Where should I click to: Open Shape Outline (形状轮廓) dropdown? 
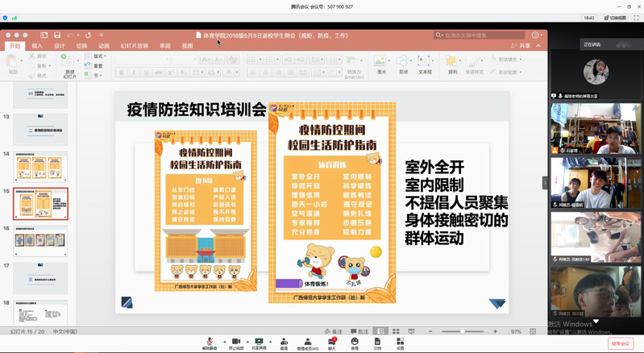506,72
